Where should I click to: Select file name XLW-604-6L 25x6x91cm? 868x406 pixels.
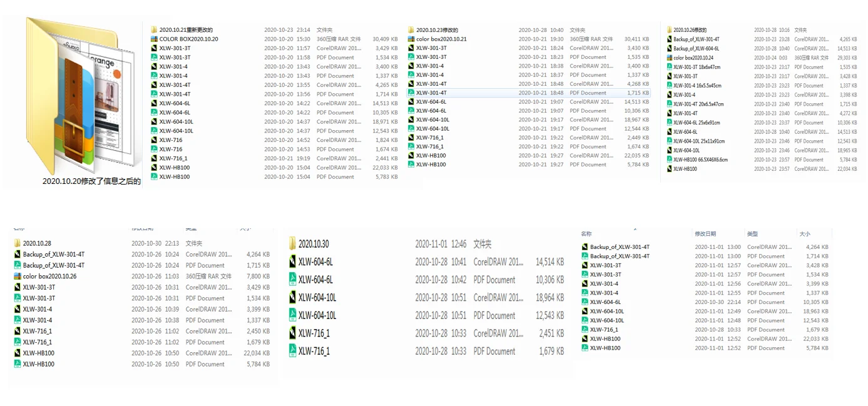pos(697,123)
